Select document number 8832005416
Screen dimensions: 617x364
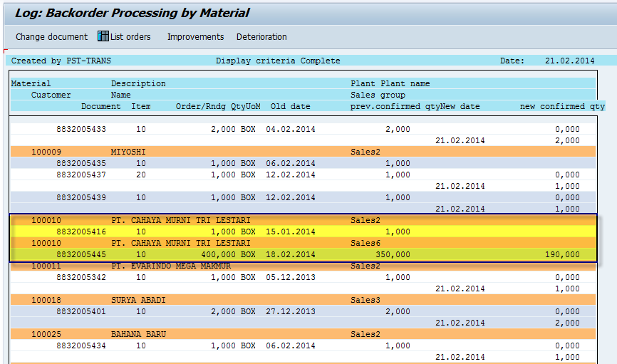coord(81,232)
